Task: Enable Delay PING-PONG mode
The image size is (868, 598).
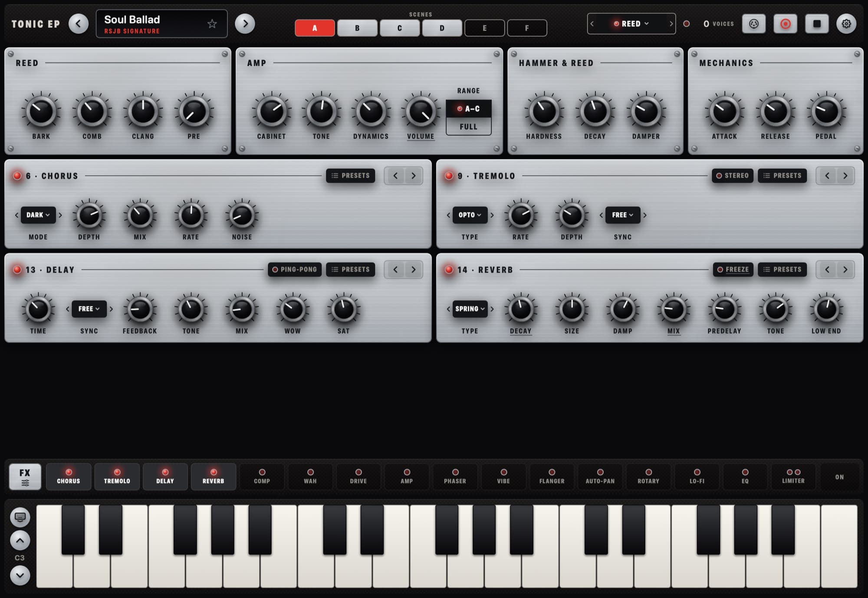Action: [295, 269]
